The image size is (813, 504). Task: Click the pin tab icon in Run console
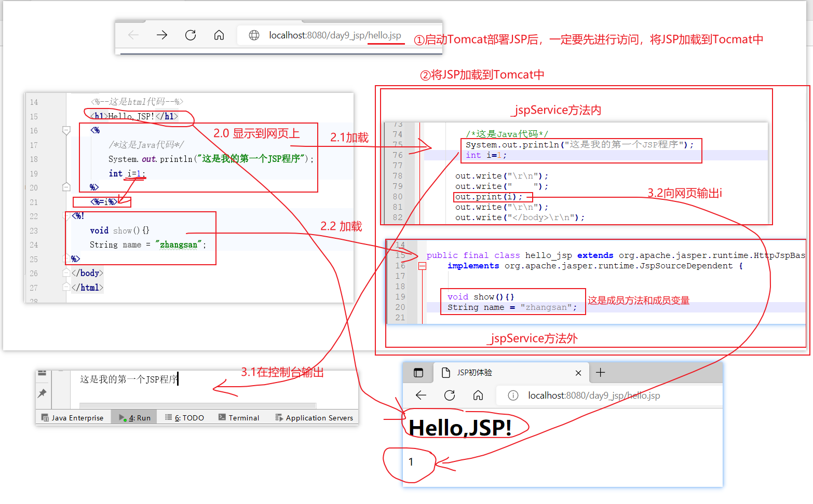[x=42, y=393]
